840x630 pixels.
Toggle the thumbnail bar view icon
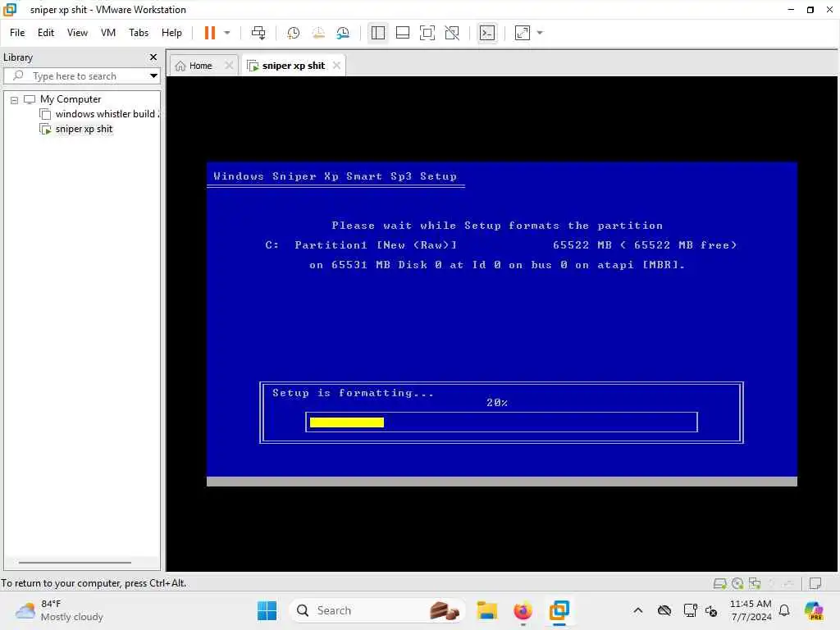tap(402, 33)
